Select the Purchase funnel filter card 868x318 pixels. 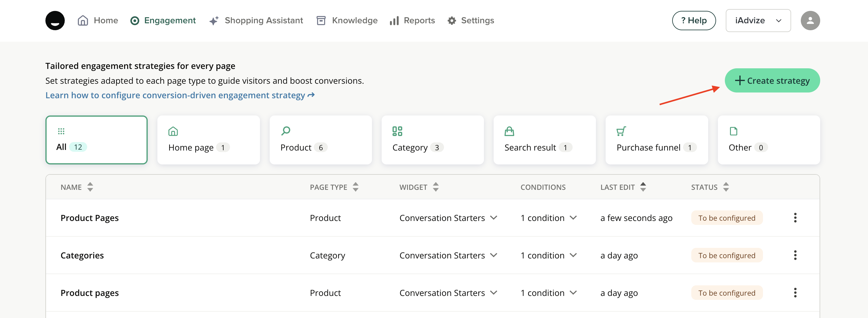pos(656,140)
